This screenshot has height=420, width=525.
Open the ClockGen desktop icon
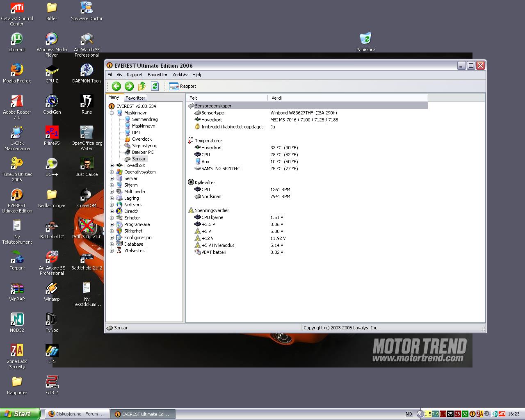pyautogui.click(x=52, y=105)
